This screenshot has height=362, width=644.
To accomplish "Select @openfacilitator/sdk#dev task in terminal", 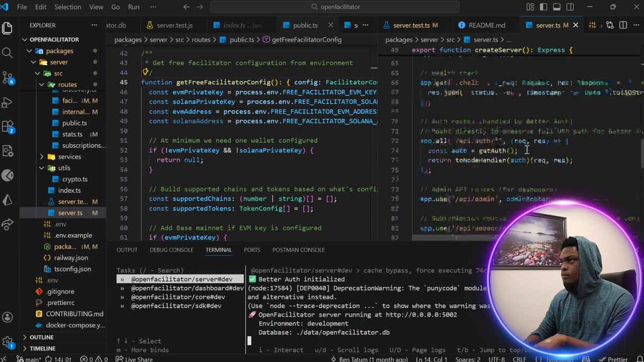I will (x=176, y=306).
